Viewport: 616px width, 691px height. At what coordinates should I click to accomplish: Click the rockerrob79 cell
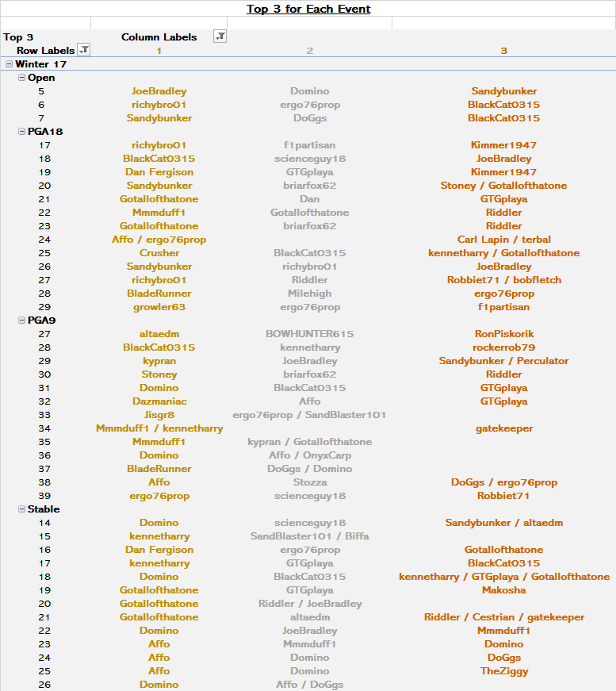click(x=503, y=347)
